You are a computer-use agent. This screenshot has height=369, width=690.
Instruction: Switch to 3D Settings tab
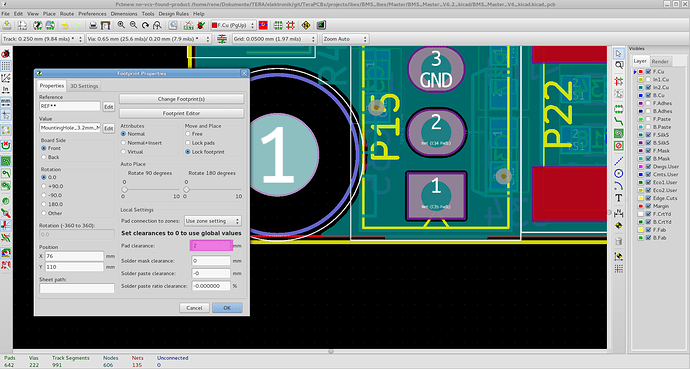coord(84,86)
